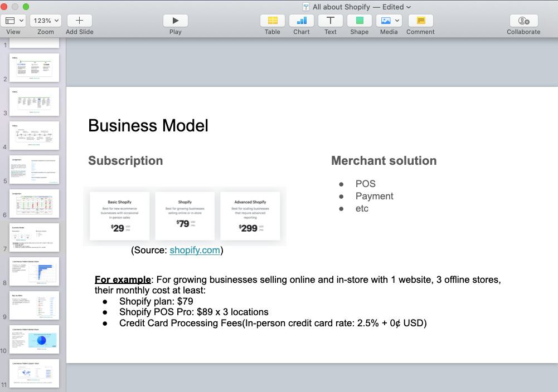This screenshot has width=558, height=392.
Task: Click the Business Model slide title
Action: (148, 125)
